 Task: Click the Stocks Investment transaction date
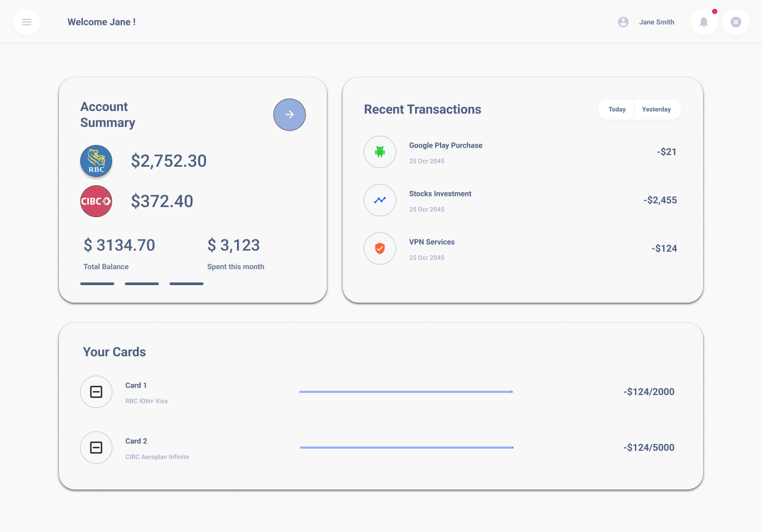pyautogui.click(x=427, y=210)
